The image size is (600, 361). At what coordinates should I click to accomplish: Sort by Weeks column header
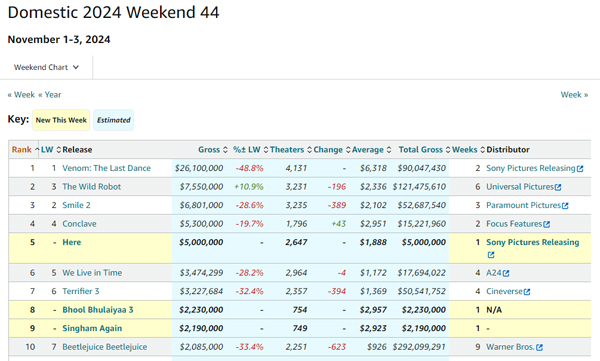468,150
